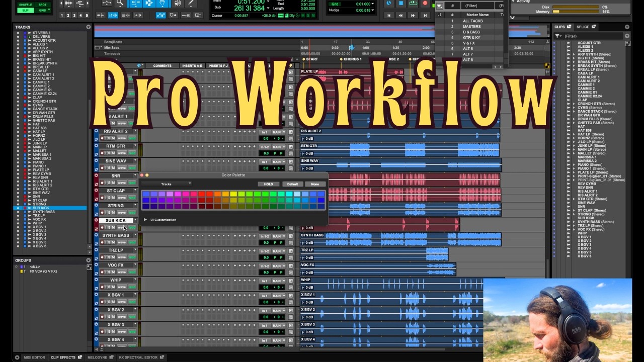This screenshot has height=362, width=644.
Task: Open track view selector wave on WHIP
Action: pyautogui.click(x=121, y=287)
